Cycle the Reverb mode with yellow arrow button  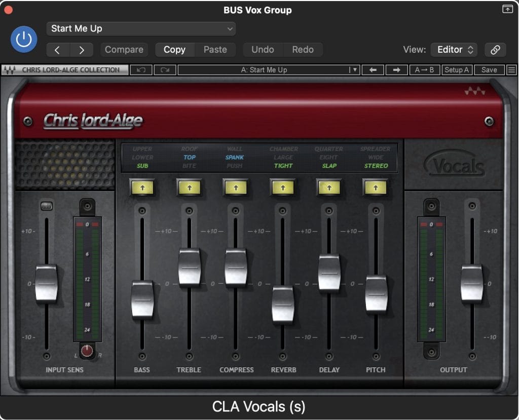[x=283, y=187]
